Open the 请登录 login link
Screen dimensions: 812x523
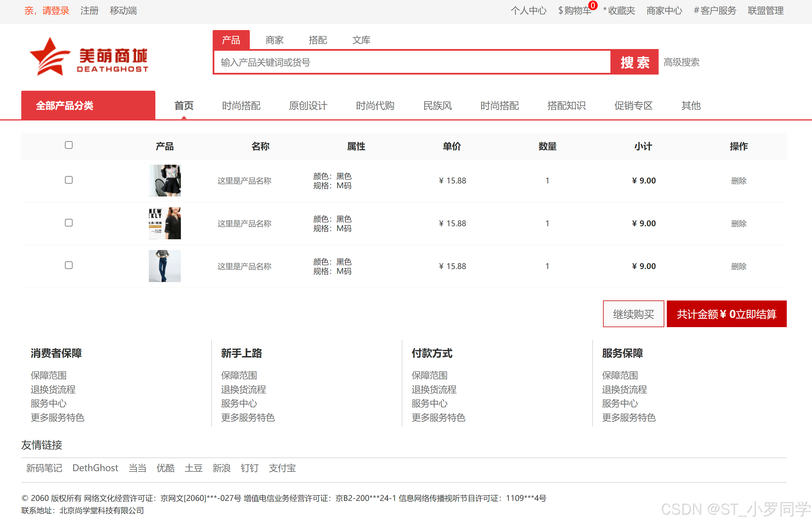click(55, 10)
